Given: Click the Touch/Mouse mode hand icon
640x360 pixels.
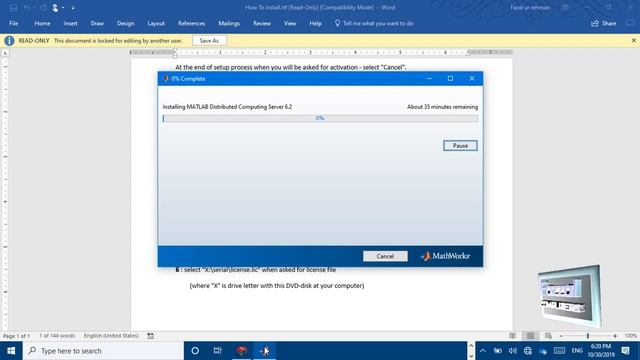Looking at the screenshot, I should coord(56,7).
